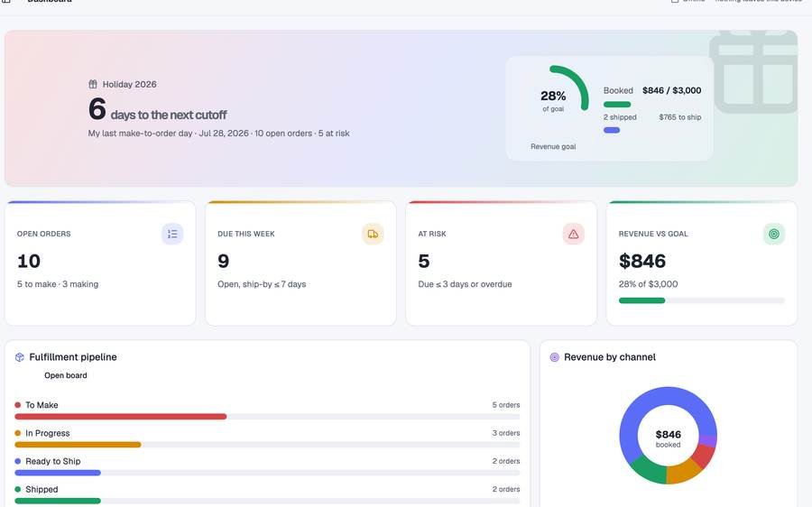Click the "Revenue goal" caption
Viewport: 812px width, 507px height.
[553, 146]
